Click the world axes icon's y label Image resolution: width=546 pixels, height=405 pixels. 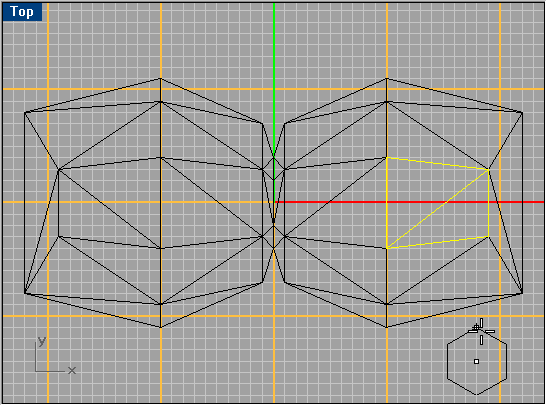tap(42, 341)
